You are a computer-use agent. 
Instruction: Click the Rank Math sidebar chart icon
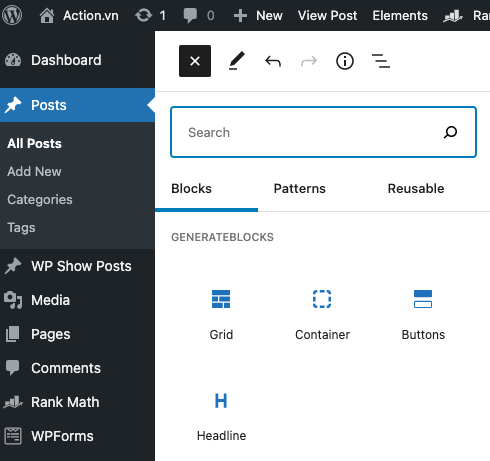click(x=13, y=402)
